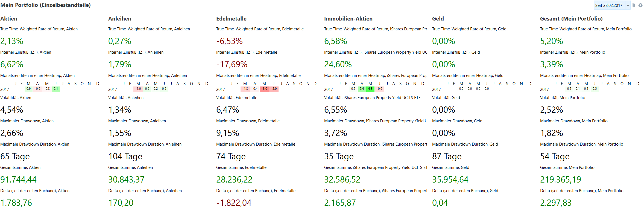
Task: Select the Immobilien-Aktien heatmap cell showing 4,8
Action: (370, 89)
